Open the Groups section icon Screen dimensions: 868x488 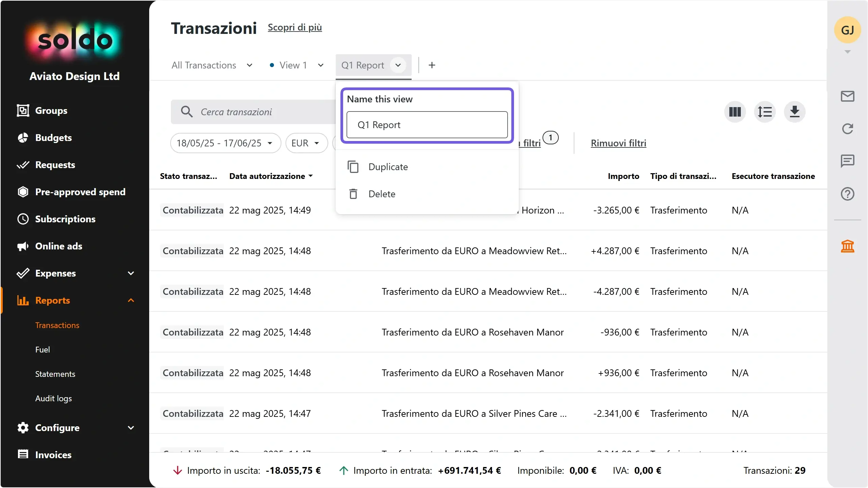pyautogui.click(x=23, y=110)
